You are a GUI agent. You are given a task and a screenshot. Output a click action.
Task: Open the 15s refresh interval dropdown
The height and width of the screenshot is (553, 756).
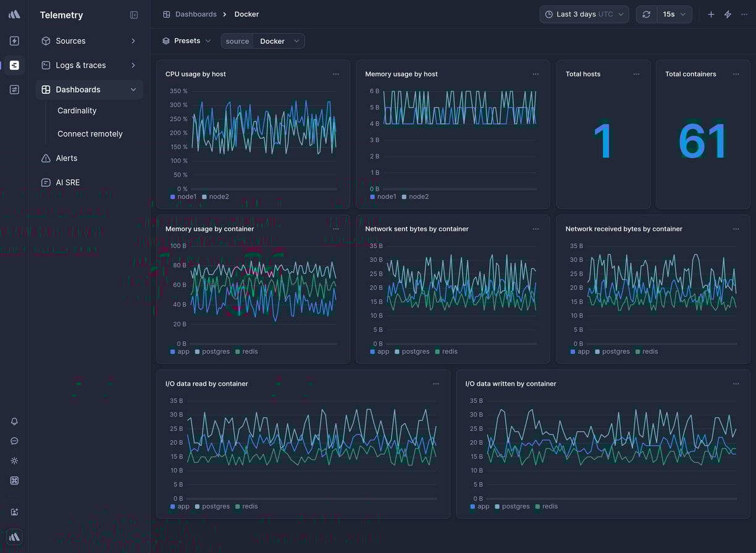click(x=674, y=14)
